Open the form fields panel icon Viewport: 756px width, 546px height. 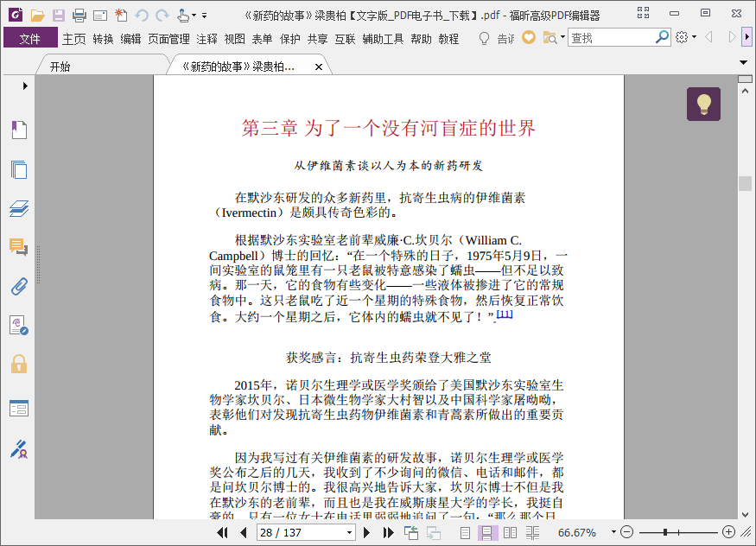(19, 408)
